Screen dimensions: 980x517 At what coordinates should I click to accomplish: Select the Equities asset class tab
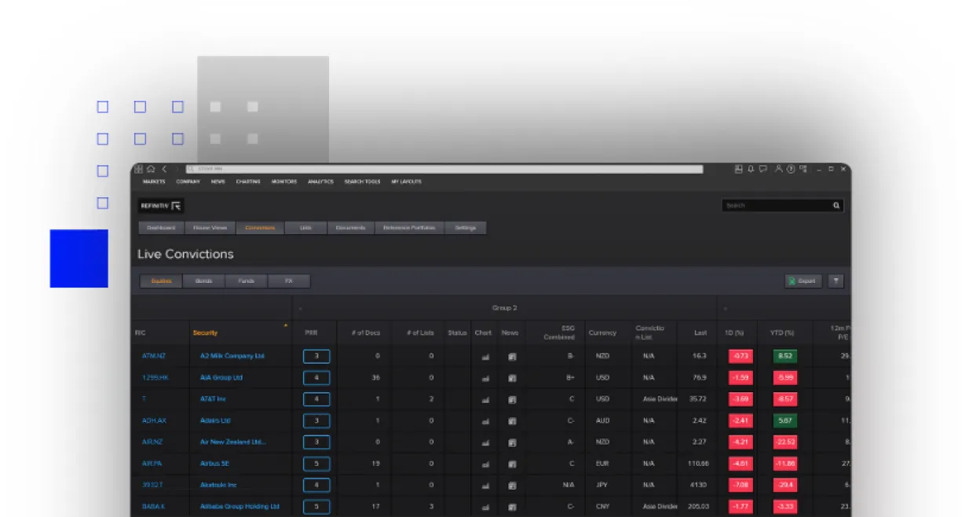[x=161, y=281]
